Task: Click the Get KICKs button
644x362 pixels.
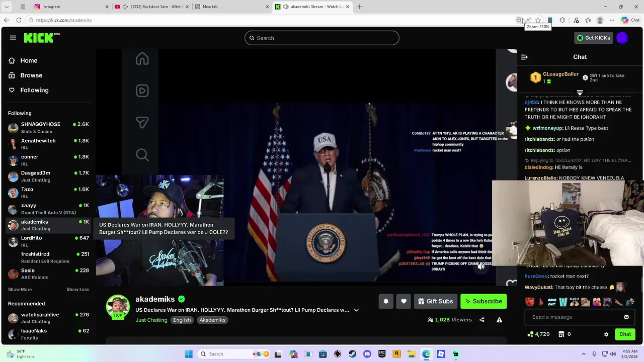Action: pyautogui.click(x=594, y=38)
